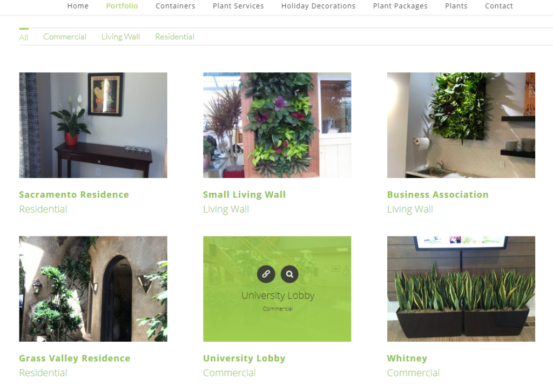Open the Small Living Wall image

(x=277, y=125)
